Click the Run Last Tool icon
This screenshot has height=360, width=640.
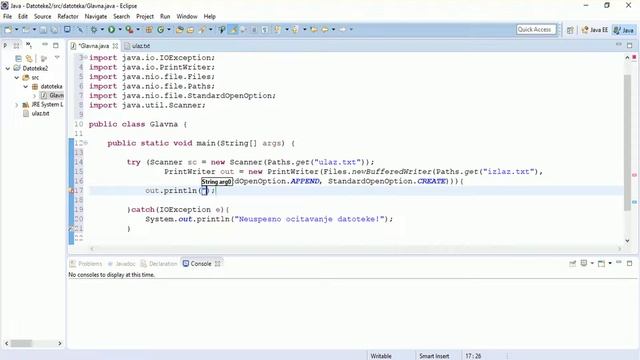point(129,29)
